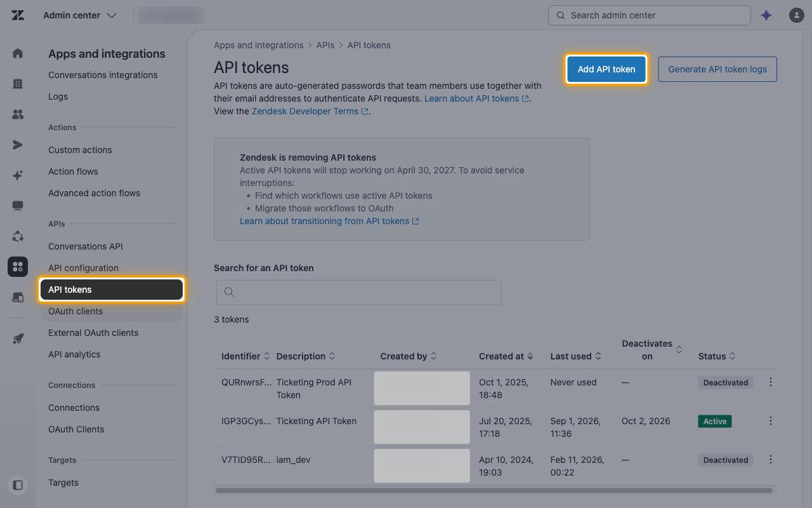Open Workspaces monitor icon in sidebar
Viewport: 812px width, 508px height.
click(x=18, y=206)
